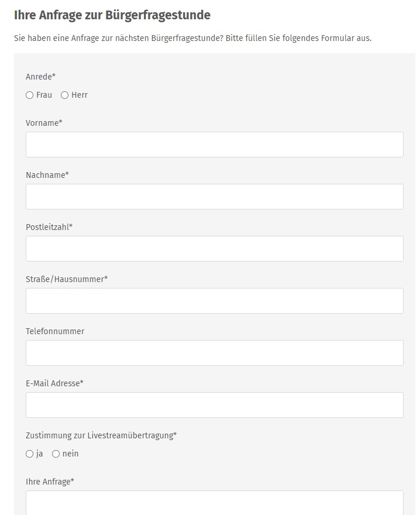This screenshot has height=515, width=420.
Task: Click the Telefonnummer label text
Action: click(55, 331)
